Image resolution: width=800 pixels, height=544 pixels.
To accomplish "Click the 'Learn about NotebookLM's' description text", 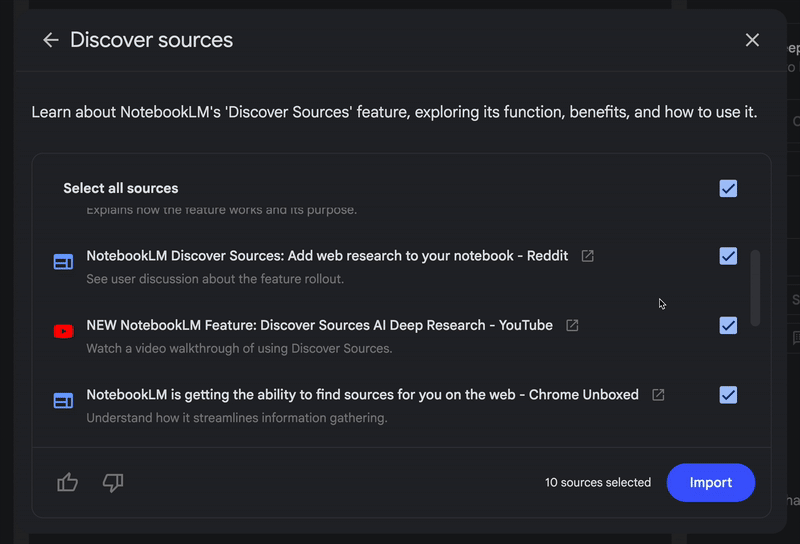I will coord(394,112).
